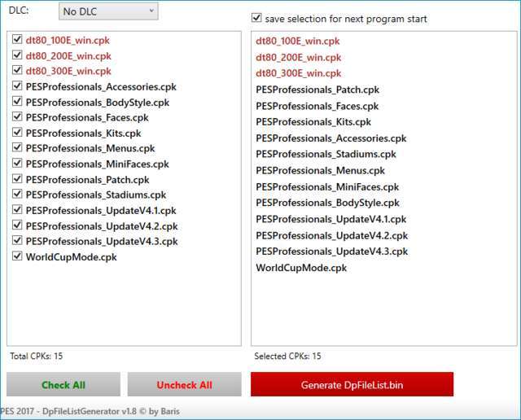Select PESProfessionals_Accessories.cpk in the selected list
Viewport: 521px width, 420px height.
click(331, 138)
